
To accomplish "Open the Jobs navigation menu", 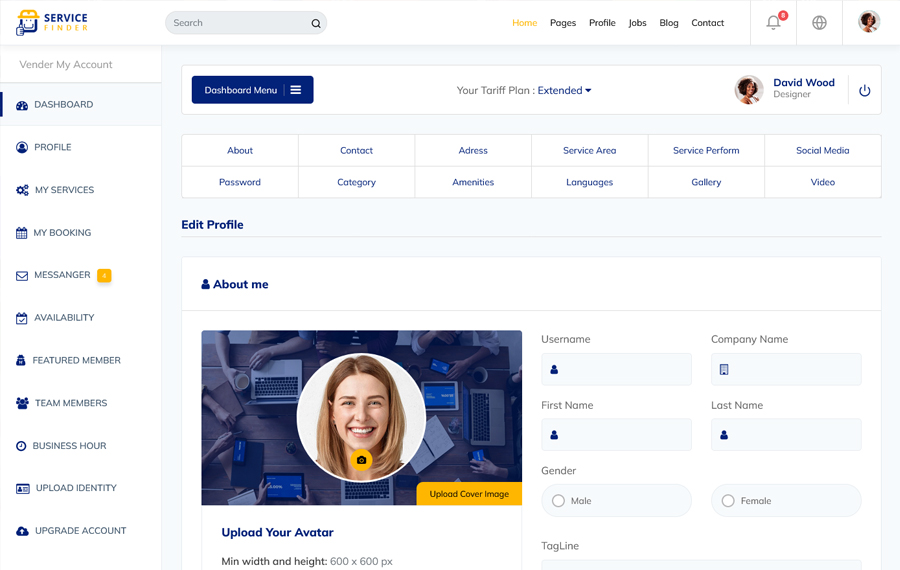I will [637, 23].
